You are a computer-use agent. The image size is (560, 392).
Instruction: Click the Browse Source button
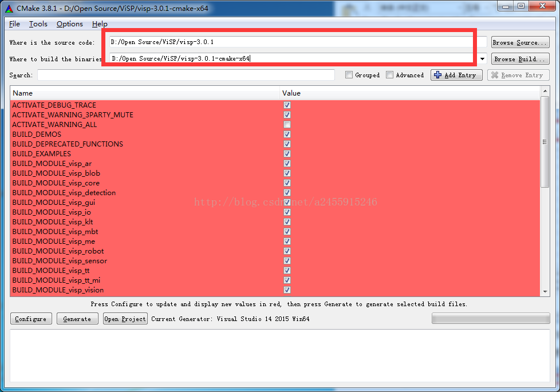click(520, 42)
